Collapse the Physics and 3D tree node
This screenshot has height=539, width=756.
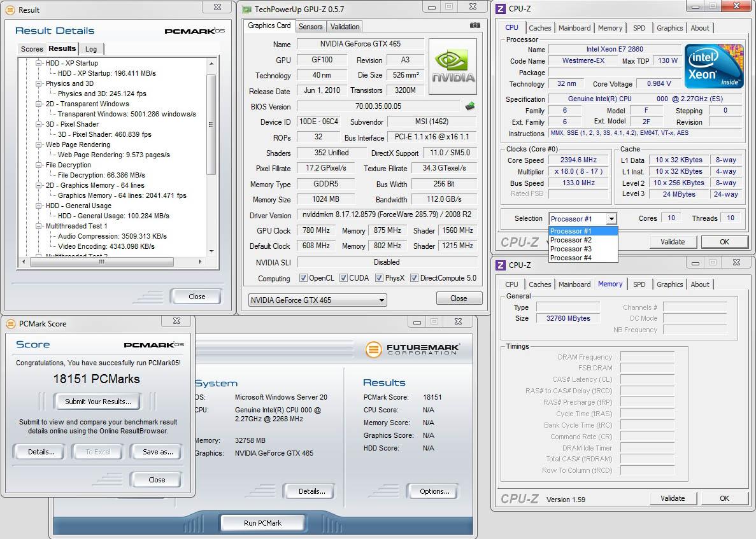[39, 83]
